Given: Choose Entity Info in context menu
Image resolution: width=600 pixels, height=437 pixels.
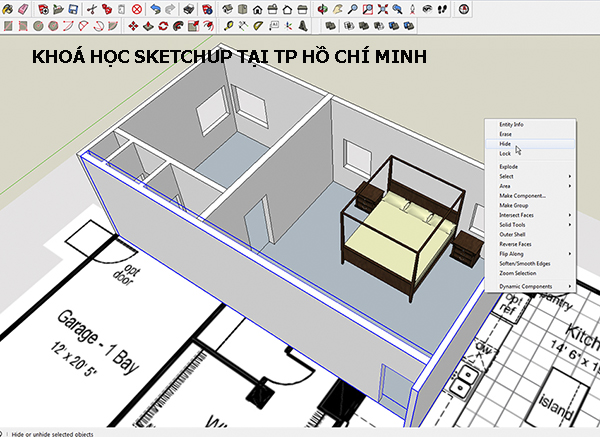Looking at the screenshot, I should [530, 124].
